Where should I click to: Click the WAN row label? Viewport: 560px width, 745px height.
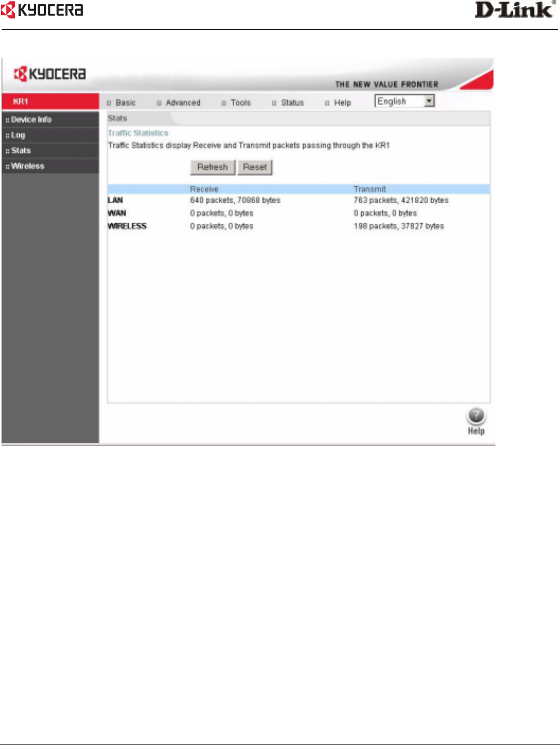click(117, 213)
